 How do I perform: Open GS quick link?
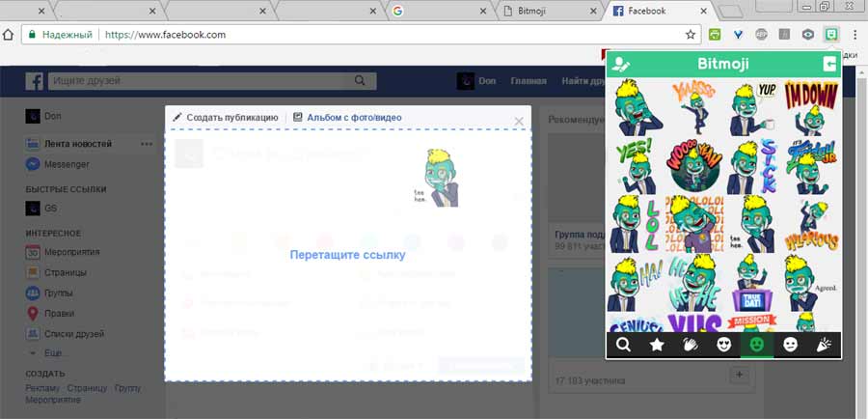(x=41, y=209)
